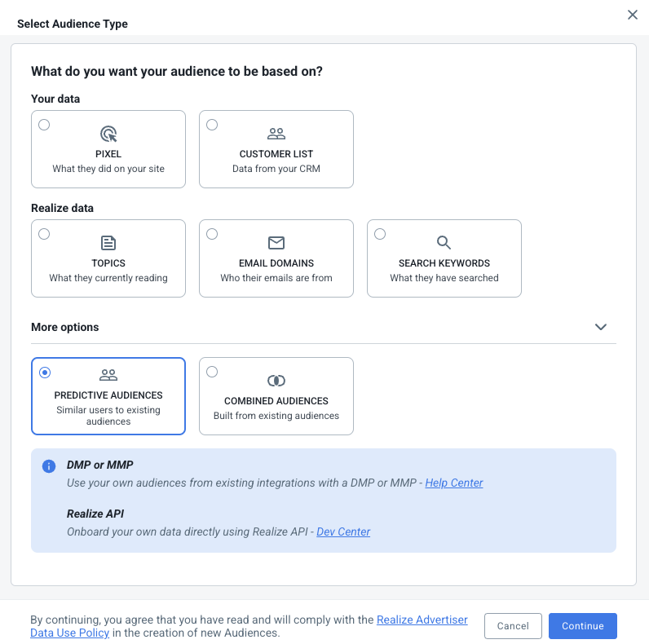Collapse the More options chevron
This screenshot has width=649, height=644.
601,327
